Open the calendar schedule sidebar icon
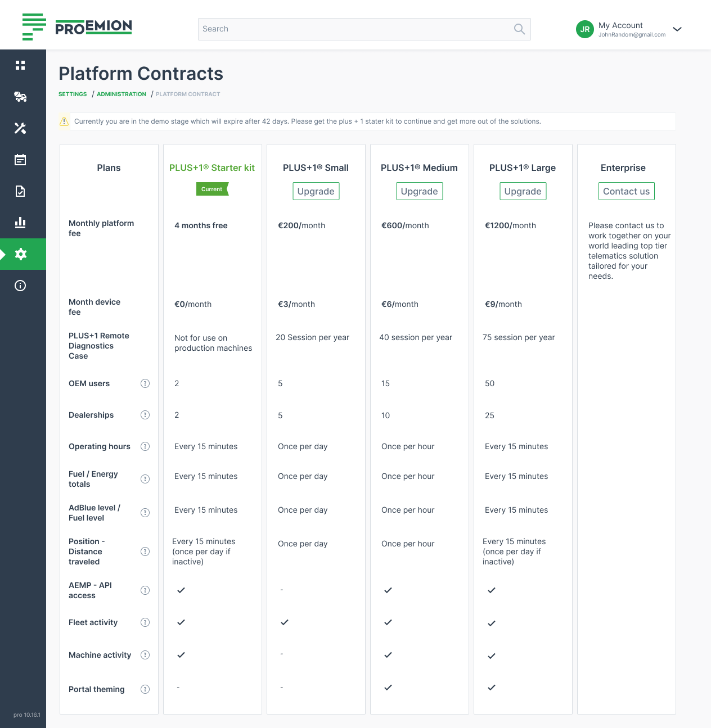 (x=20, y=160)
